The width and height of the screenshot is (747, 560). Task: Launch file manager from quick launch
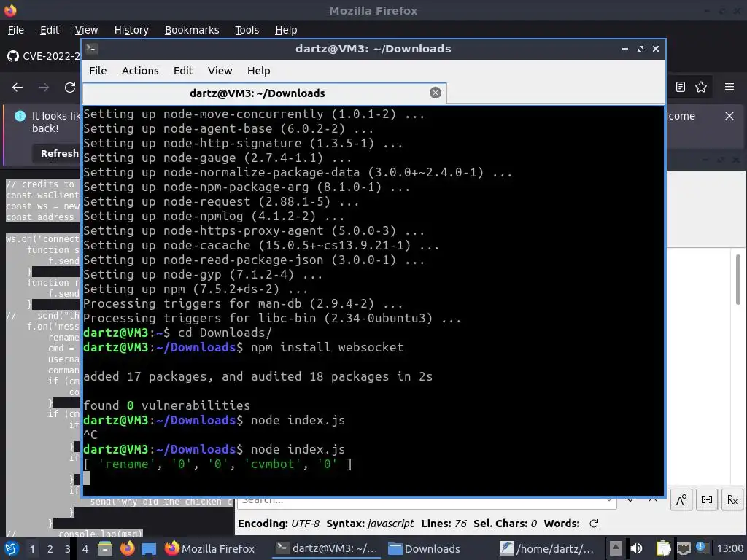coord(105,548)
